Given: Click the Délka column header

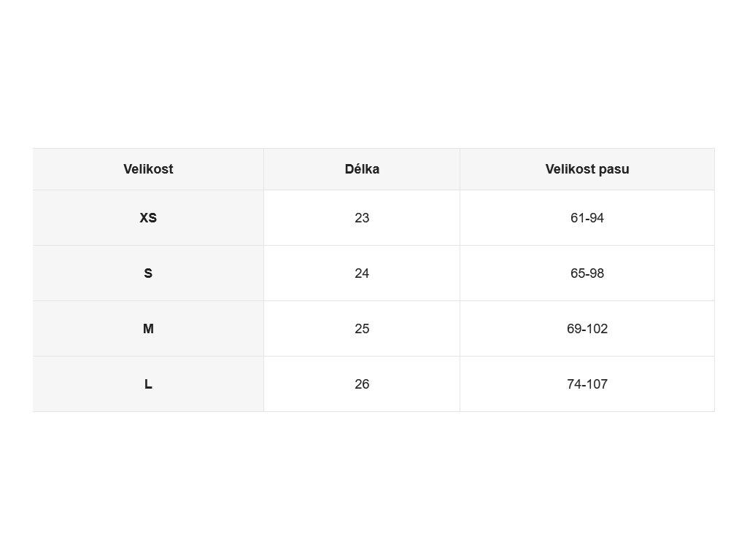Looking at the screenshot, I should click(362, 169).
